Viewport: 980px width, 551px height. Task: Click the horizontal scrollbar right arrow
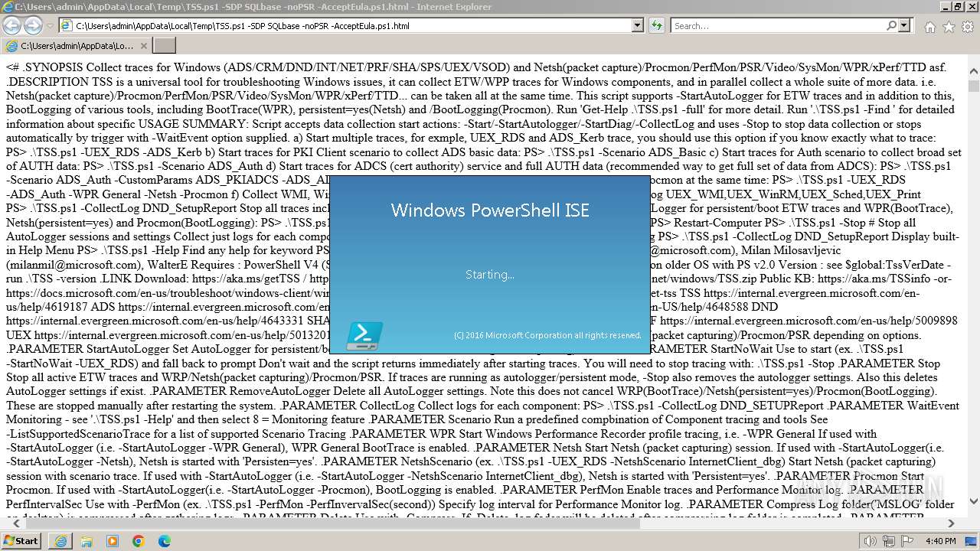pos(952,523)
